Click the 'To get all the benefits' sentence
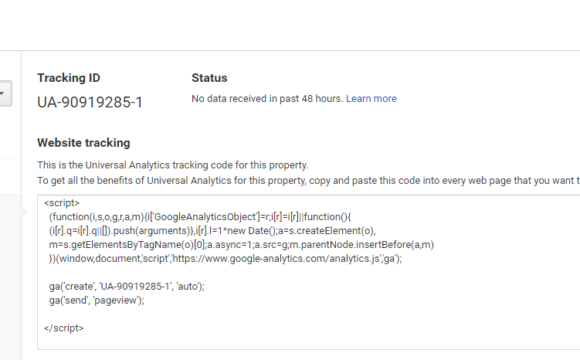This screenshot has height=360, width=580. 308,181
